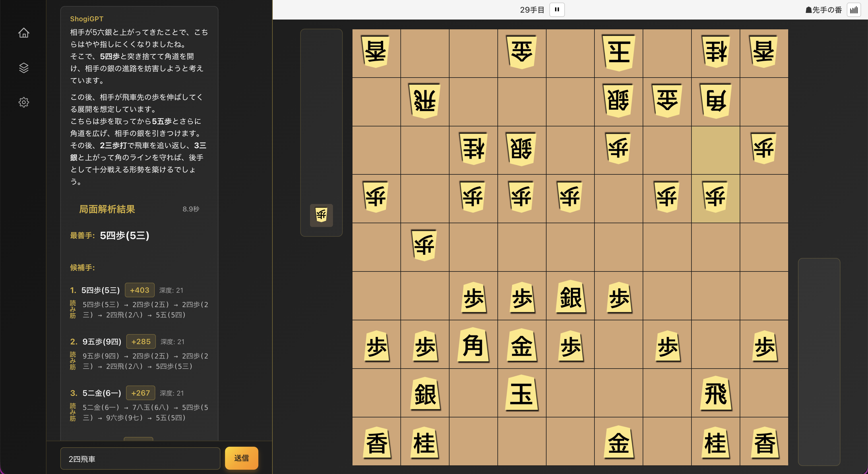Click the 局面解析結果 heading
Image resolution: width=868 pixels, height=474 pixels.
point(107,209)
